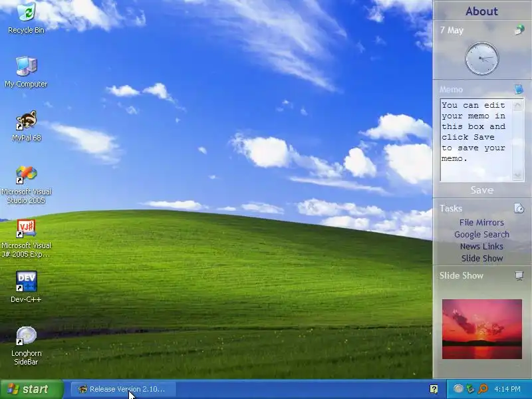The image size is (532, 399).
Task: Click the 7 May date label
Action: [x=452, y=30]
